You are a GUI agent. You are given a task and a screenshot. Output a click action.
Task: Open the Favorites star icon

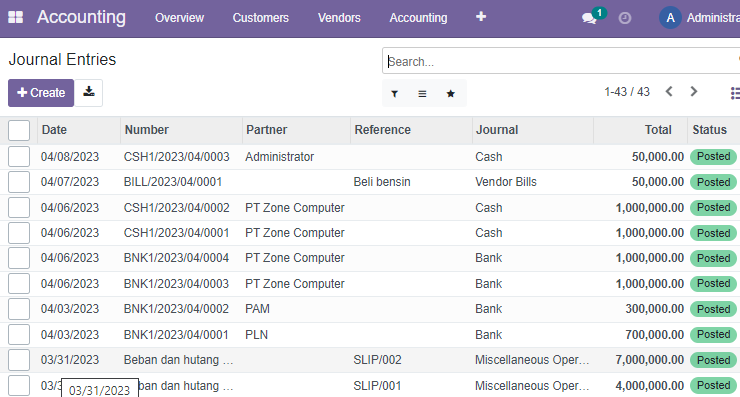point(451,94)
